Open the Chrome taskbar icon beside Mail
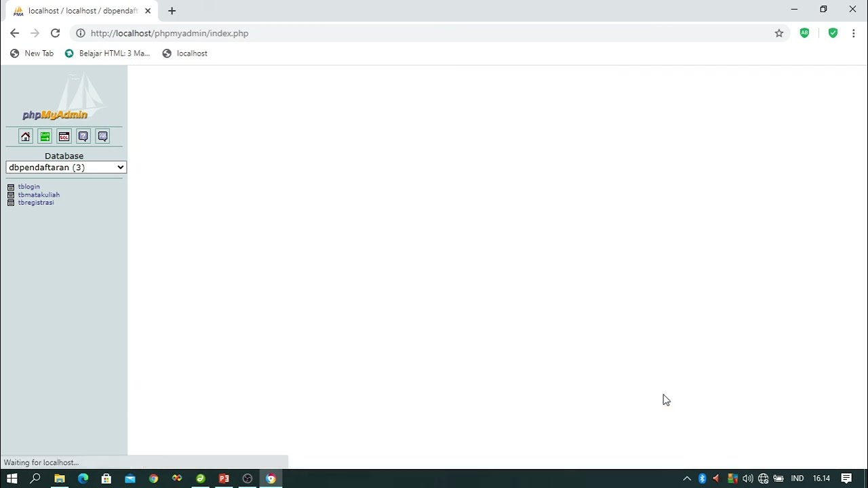 click(x=153, y=479)
